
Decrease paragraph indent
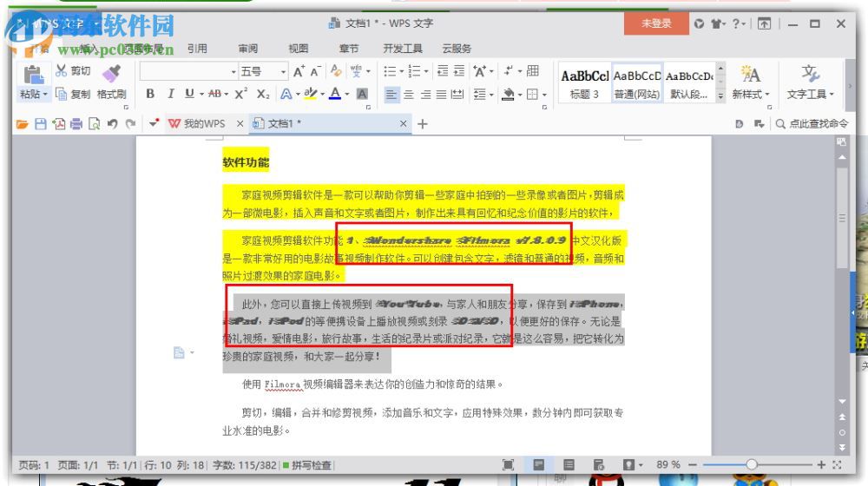pyautogui.click(x=443, y=71)
